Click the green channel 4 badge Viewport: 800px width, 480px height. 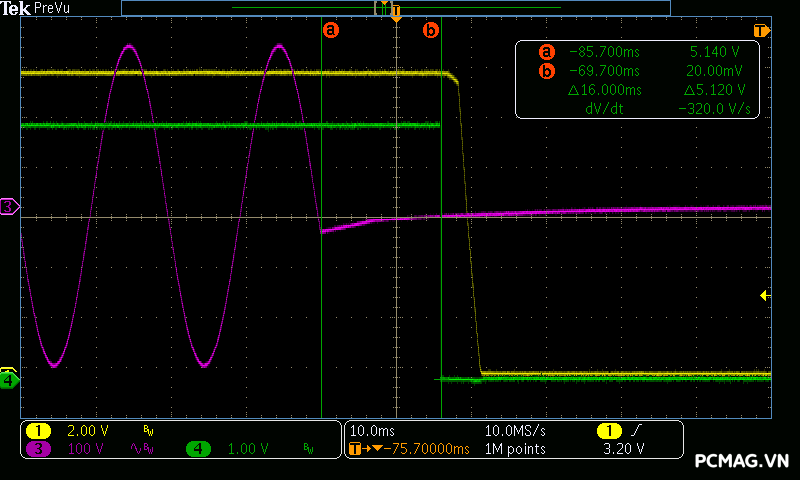tap(200, 449)
